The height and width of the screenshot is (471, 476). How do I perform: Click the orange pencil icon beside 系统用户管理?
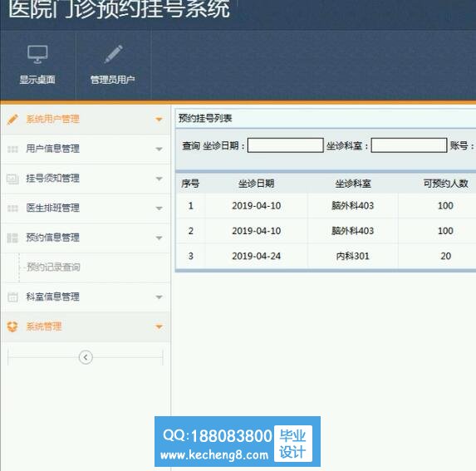12,120
